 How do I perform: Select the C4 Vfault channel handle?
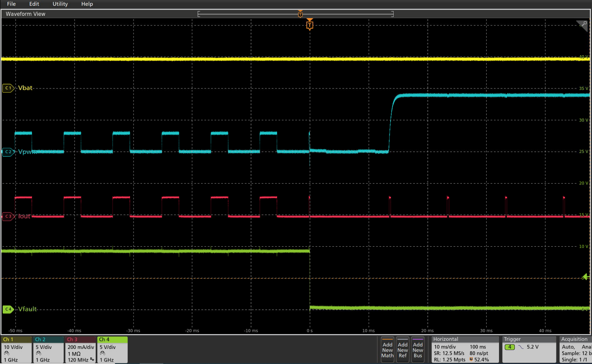click(x=8, y=309)
